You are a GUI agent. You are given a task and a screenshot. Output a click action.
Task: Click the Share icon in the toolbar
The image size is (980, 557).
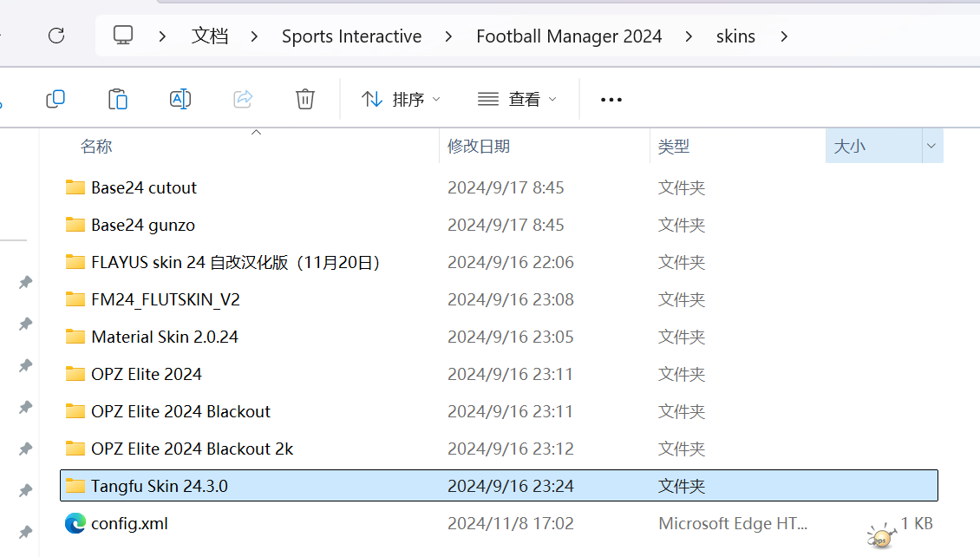pos(243,99)
